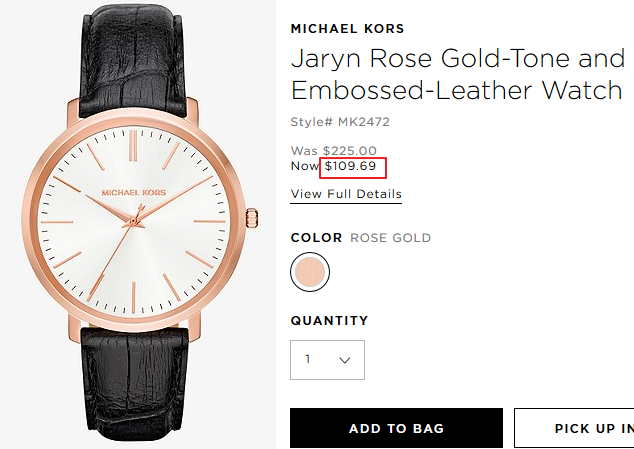The width and height of the screenshot is (634, 449).
Task: Click the quantity dropdown chevron arrow
Action: point(344,360)
